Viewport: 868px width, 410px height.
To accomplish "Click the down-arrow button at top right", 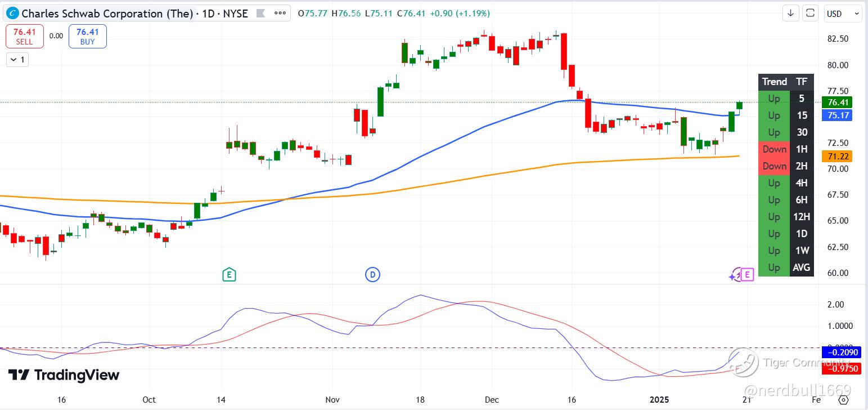I will click(790, 13).
